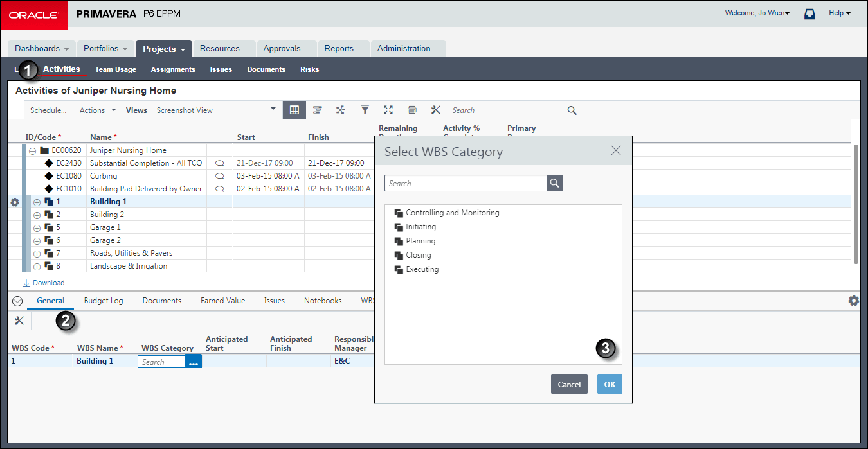Viewport: 868px width, 449px height.
Task: Open the Earned Value detail tab
Action: point(222,300)
